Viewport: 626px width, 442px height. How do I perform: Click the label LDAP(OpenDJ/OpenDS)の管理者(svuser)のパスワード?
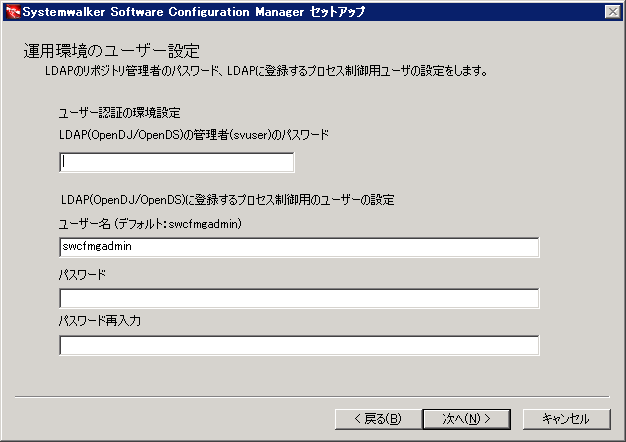(194, 135)
